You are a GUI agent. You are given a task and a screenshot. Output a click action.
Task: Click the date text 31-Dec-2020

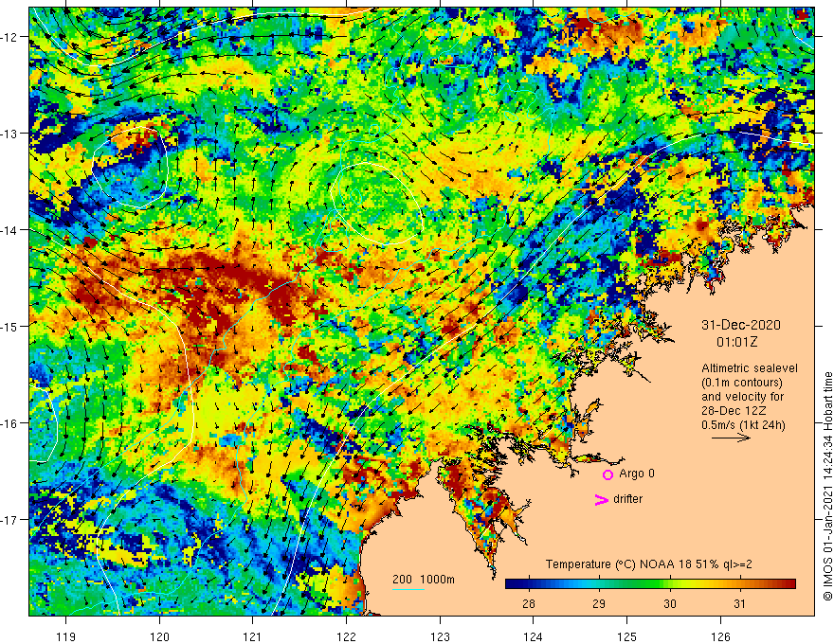741,325
